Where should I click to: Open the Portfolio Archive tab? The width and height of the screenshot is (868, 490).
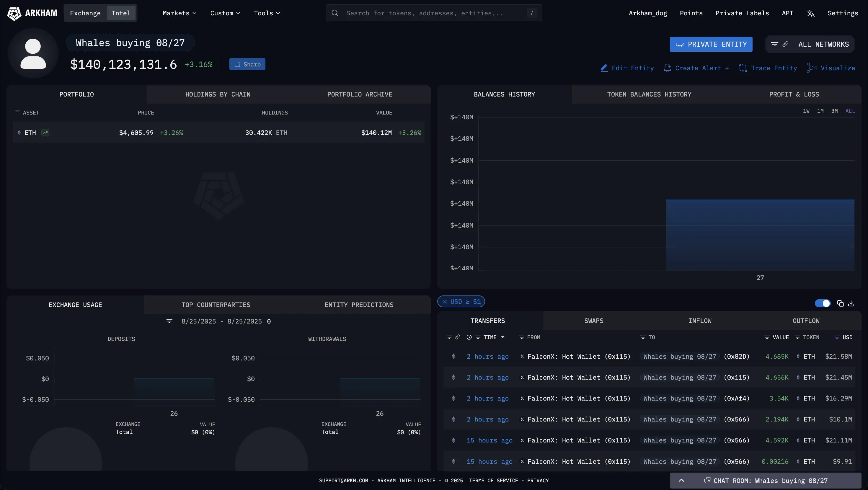(360, 94)
